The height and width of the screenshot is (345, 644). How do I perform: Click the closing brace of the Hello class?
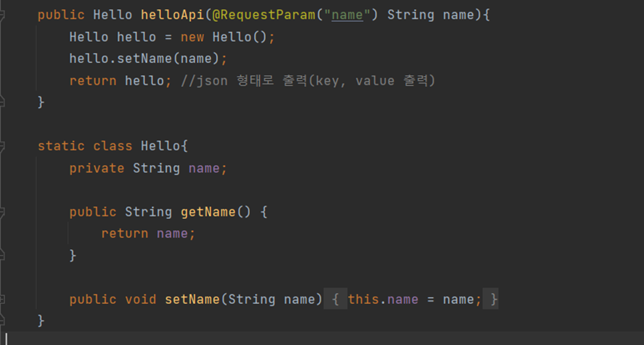click(41, 320)
